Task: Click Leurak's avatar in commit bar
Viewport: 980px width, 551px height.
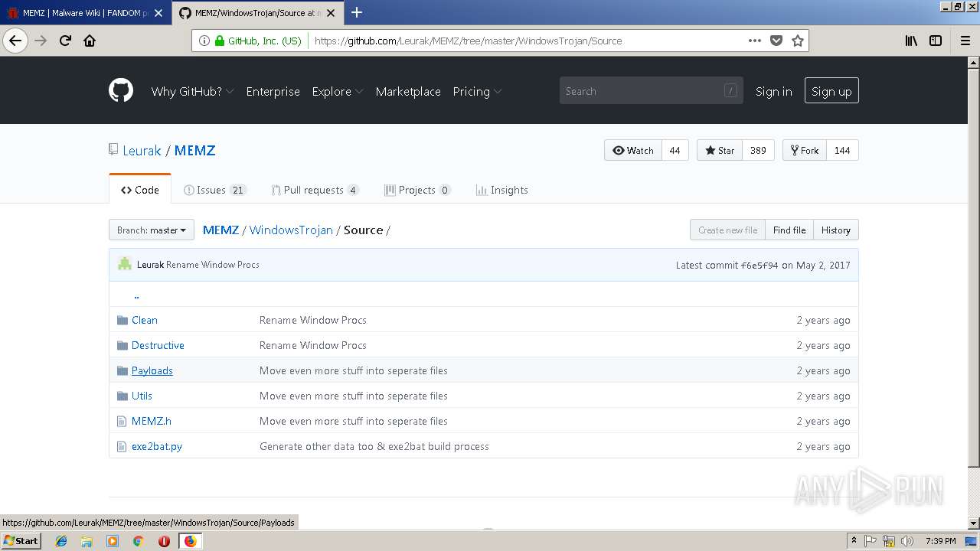Action: click(x=125, y=264)
